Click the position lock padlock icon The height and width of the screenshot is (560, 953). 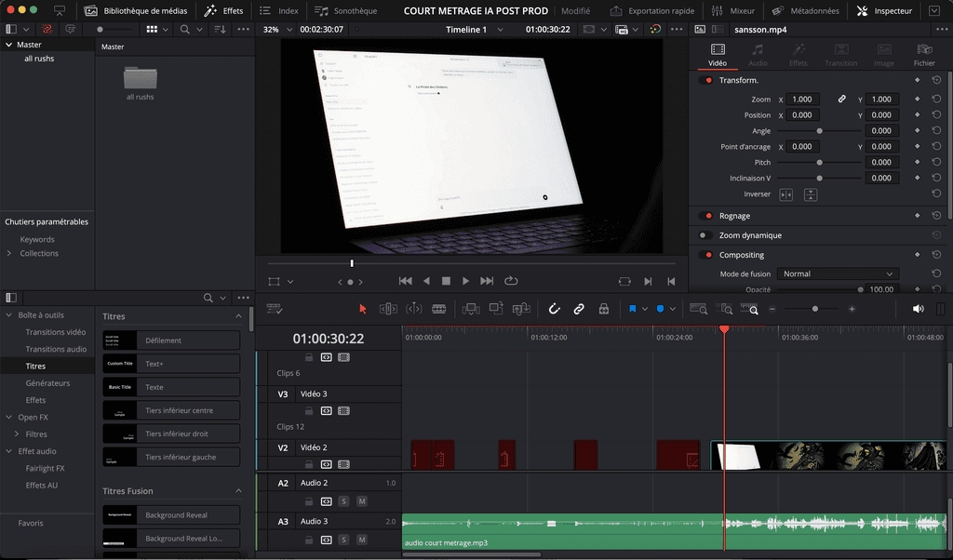[604, 309]
